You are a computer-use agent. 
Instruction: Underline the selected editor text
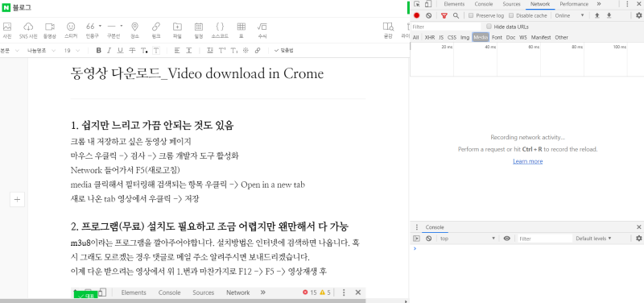coord(120,51)
